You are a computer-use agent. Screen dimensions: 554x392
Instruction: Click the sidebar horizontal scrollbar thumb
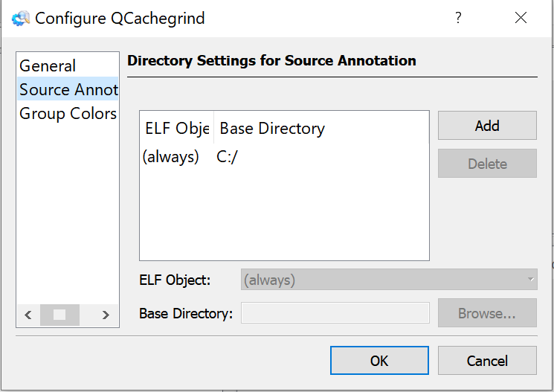click(59, 315)
